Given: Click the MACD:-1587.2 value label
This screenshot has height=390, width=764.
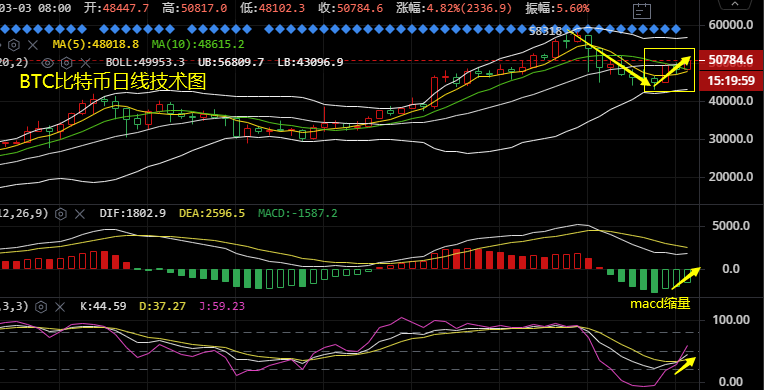Looking at the screenshot, I should click(x=298, y=213).
